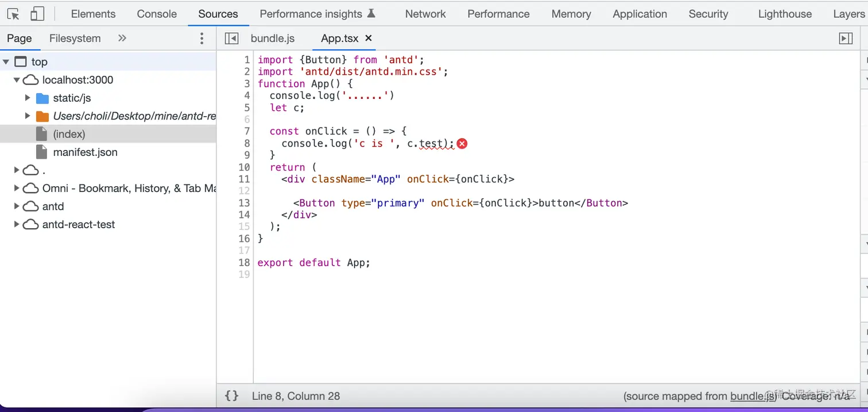Click the underlined c.test code on line 8
Screen dimensions: 868x412
coord(431,144)
